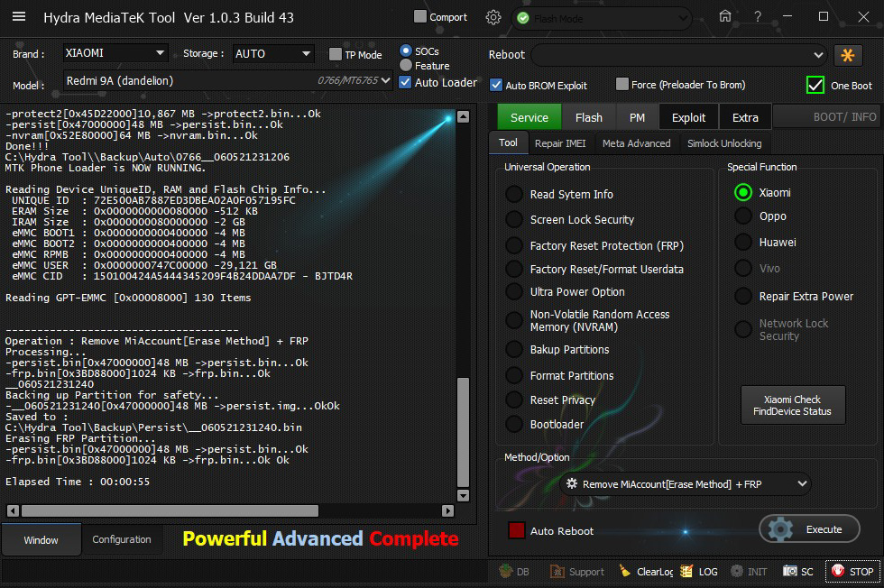Click the red Auto Reboot color box
This screenshot has height=588, width=884.
tap(517, 530)
